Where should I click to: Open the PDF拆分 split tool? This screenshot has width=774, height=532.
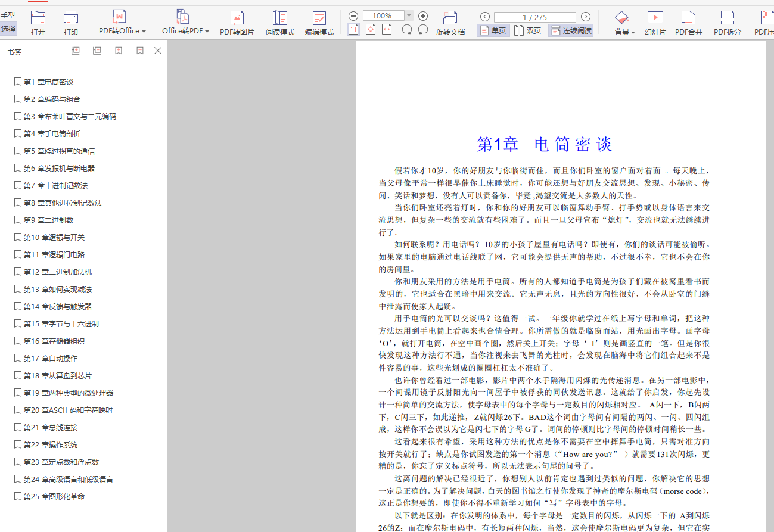point(728,23)
